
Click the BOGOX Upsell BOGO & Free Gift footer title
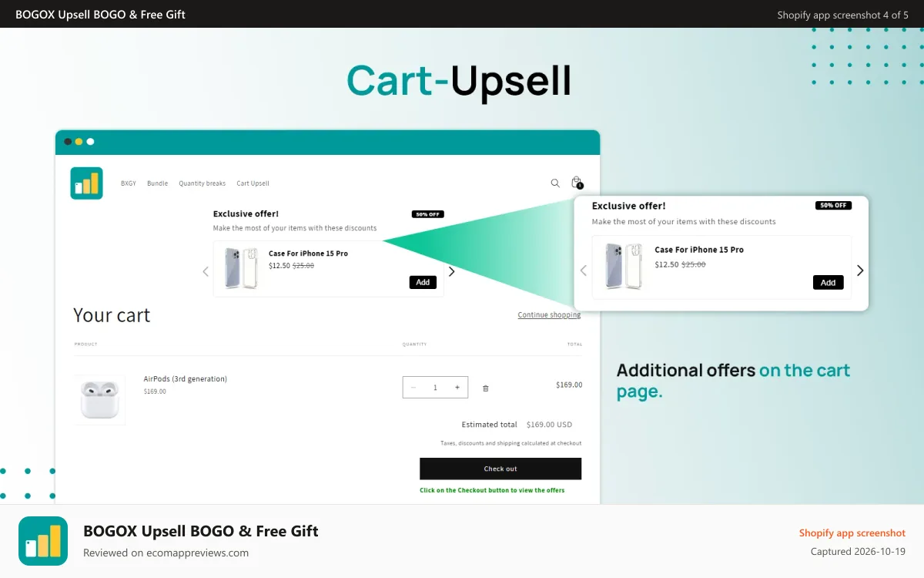click(201, 531)
